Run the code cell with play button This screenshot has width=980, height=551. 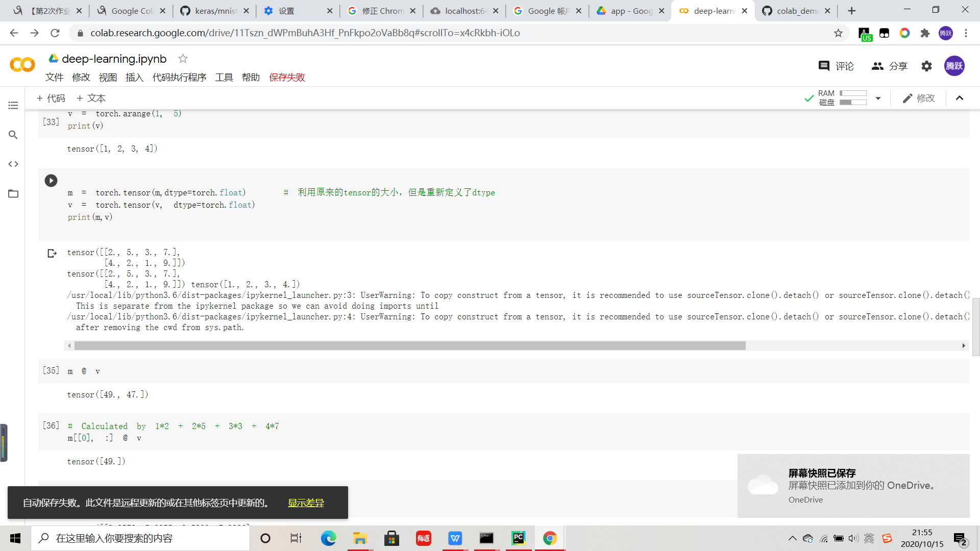tap(51, 181)
